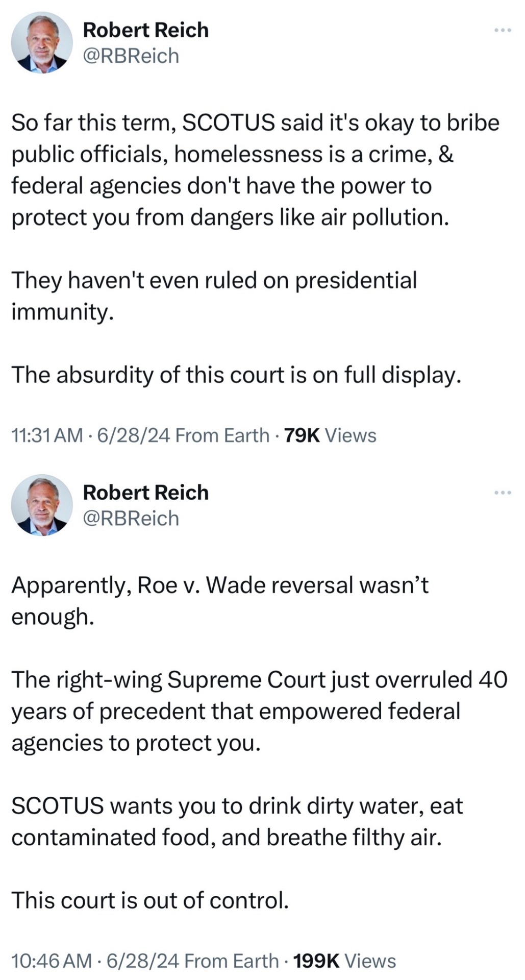Click the profile photo on the Roe v. Wade tweet
Screen dimensions: 525x980
click(x=42, y=505)
